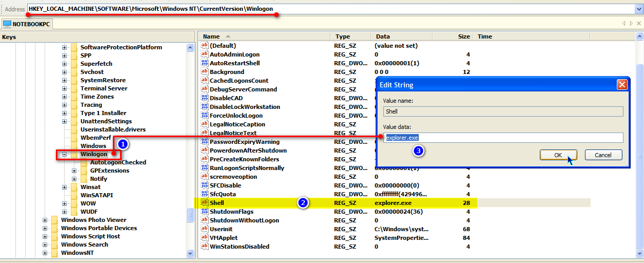This screenshot has width=644, height=263.
Task: Click the Address path field
Action: 331,9
